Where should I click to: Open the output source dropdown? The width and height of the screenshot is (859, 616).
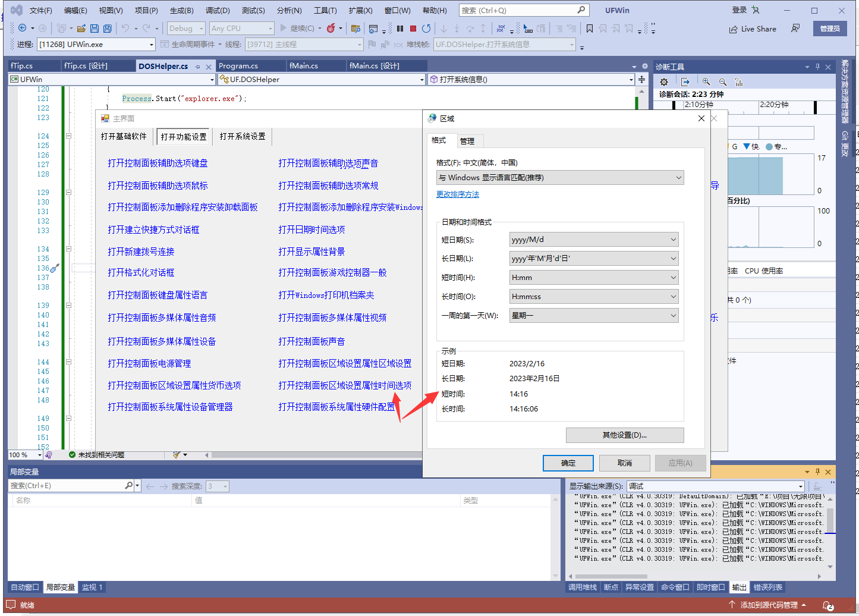(x=716, y=486)
